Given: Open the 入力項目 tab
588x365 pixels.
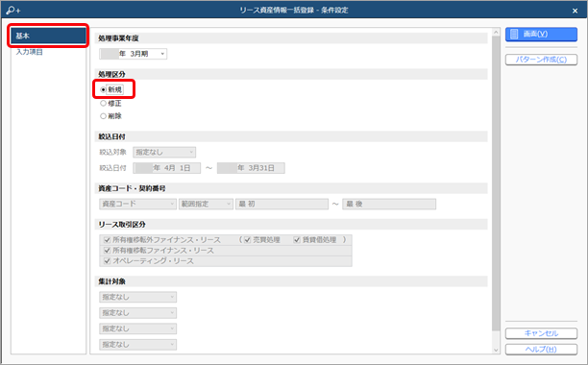Looking at the screenshot, I should [29, 52].
